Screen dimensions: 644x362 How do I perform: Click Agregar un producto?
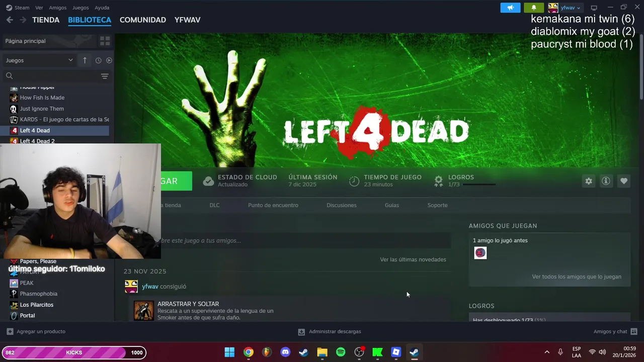(x=36, y=331)
